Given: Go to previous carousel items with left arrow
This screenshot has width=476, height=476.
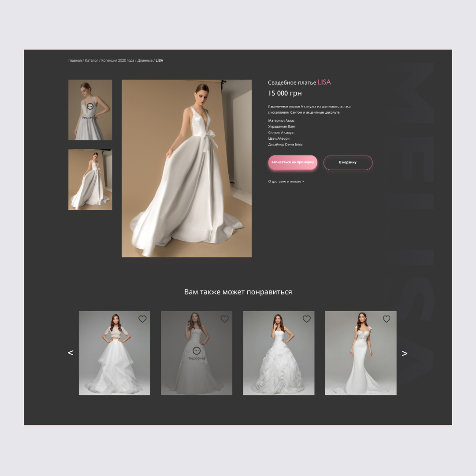Looking at the screenshot, I should 71,353.
